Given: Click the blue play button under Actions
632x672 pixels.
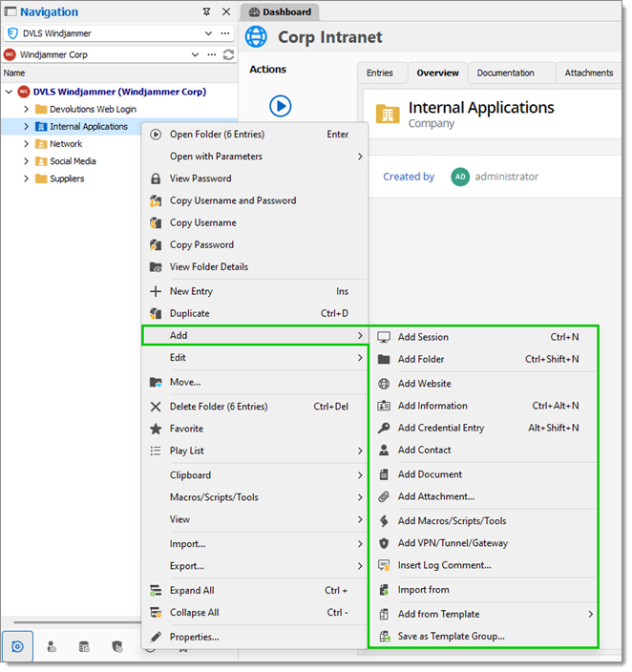Looking at the screenshot, I should pyautogui.click(x=282, y=106).
